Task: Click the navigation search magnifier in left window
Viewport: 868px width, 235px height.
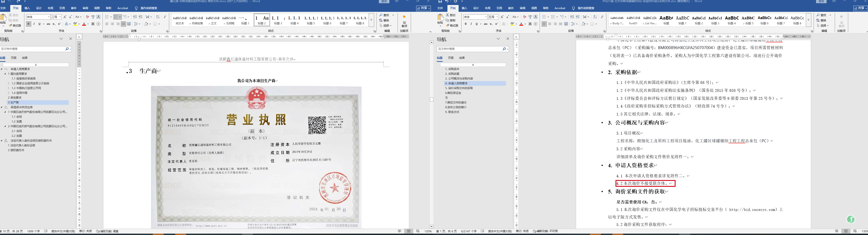Action: (67, 49)
